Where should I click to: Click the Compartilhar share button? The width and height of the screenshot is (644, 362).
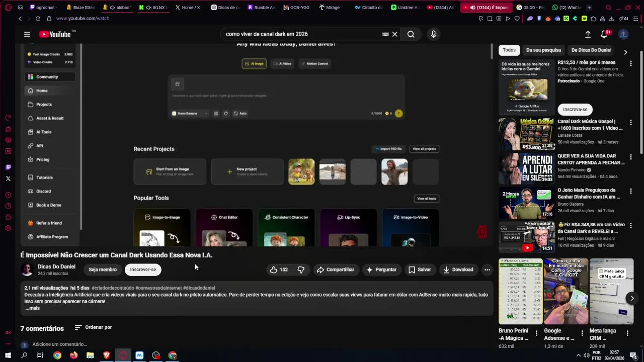coord(335,269)
